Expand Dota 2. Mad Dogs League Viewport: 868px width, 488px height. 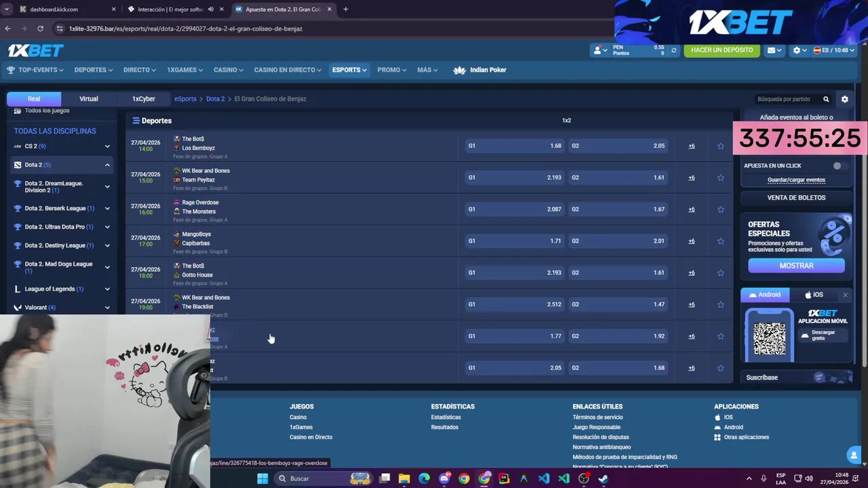[x=107, y=267]
